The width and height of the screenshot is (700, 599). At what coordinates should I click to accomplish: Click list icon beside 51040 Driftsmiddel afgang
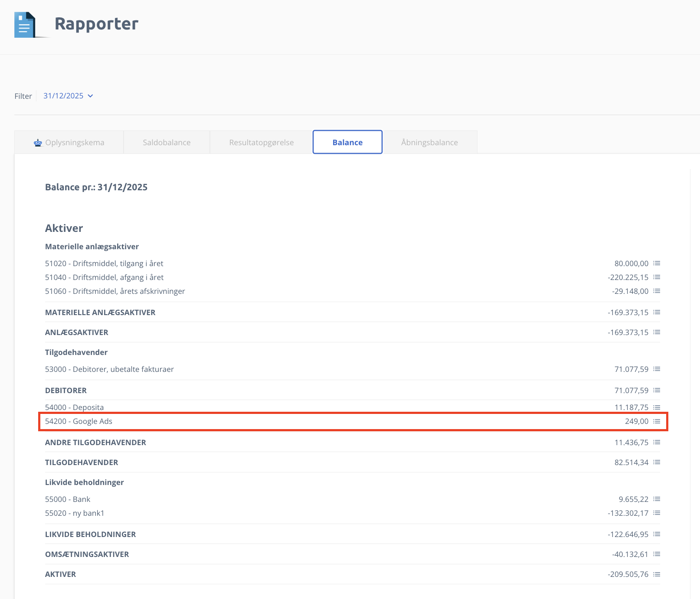click(657, 277)
